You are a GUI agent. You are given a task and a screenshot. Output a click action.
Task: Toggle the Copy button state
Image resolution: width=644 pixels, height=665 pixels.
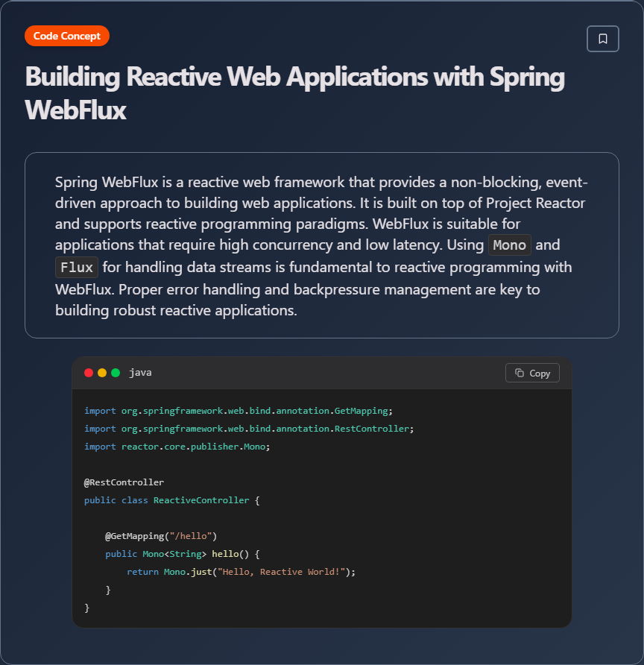(532, 373)
